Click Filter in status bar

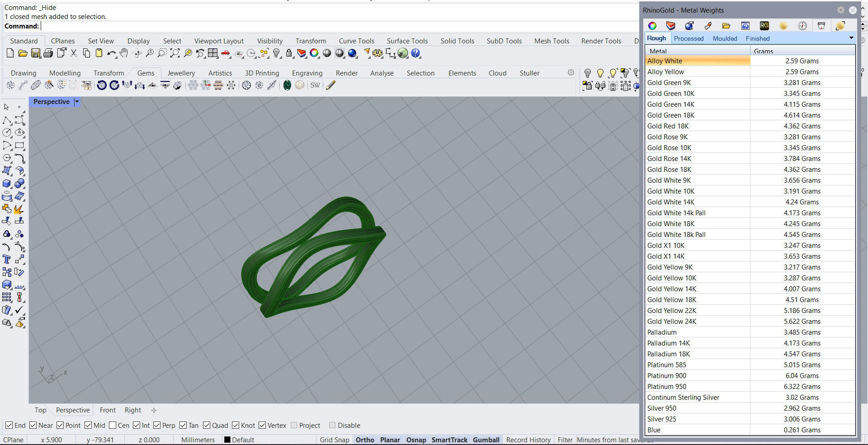pos(565,440)
